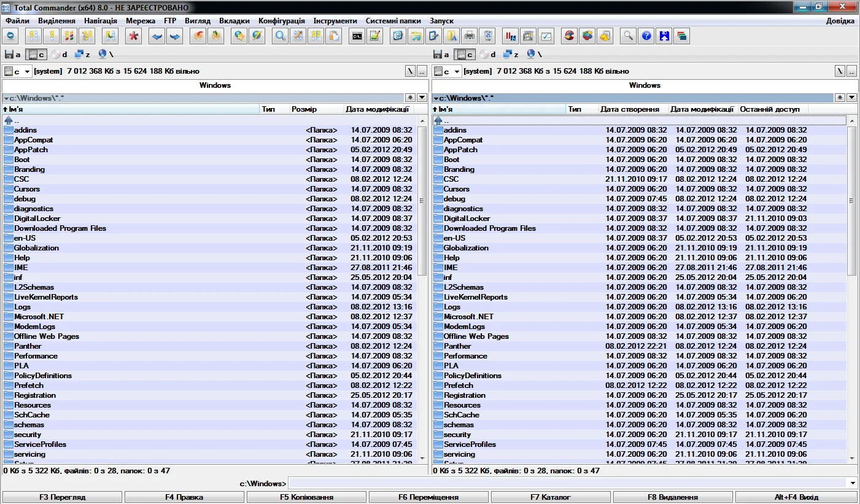Screen dimensions: 860x504
Task: Click the Unpack files box icon
Action: [215, 36]
